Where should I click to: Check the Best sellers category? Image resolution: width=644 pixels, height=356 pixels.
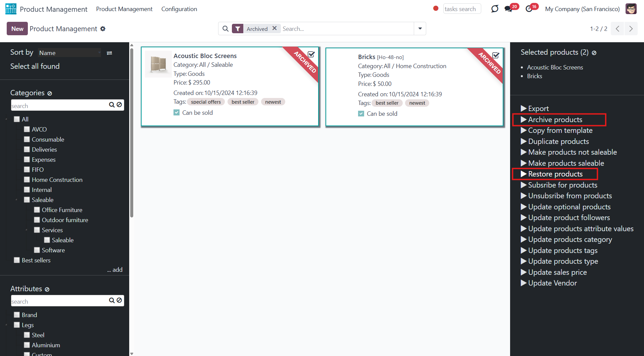coord(17,260)
